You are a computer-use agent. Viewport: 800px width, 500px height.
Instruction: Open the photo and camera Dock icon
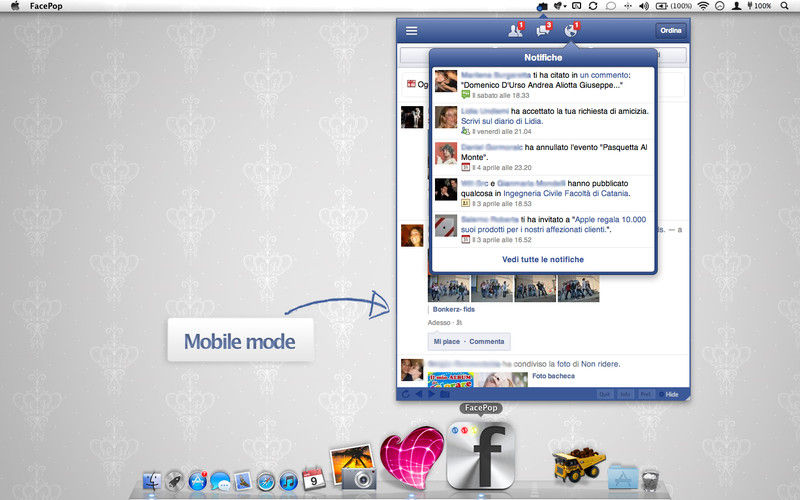[x=353, y=467]
